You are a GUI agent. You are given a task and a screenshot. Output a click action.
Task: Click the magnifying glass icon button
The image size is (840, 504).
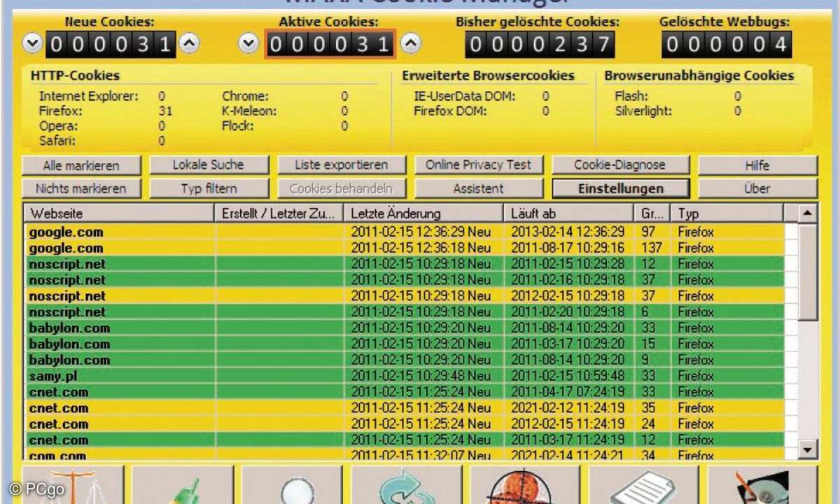point(292,485)
